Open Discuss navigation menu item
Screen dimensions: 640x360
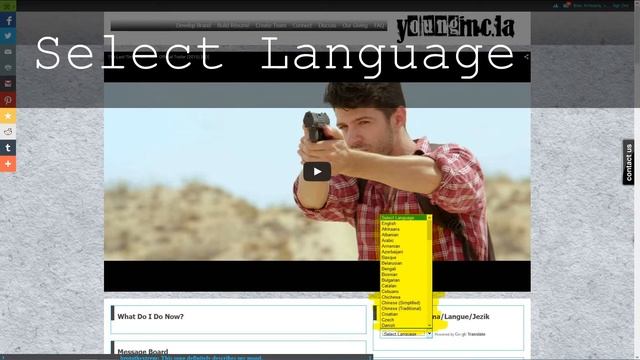(x=327, y=25)
